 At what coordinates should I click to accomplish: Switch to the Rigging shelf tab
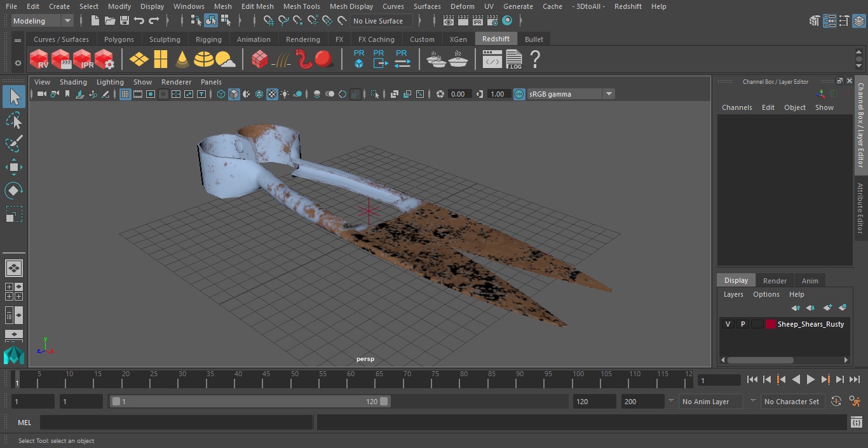coord(208,39)
